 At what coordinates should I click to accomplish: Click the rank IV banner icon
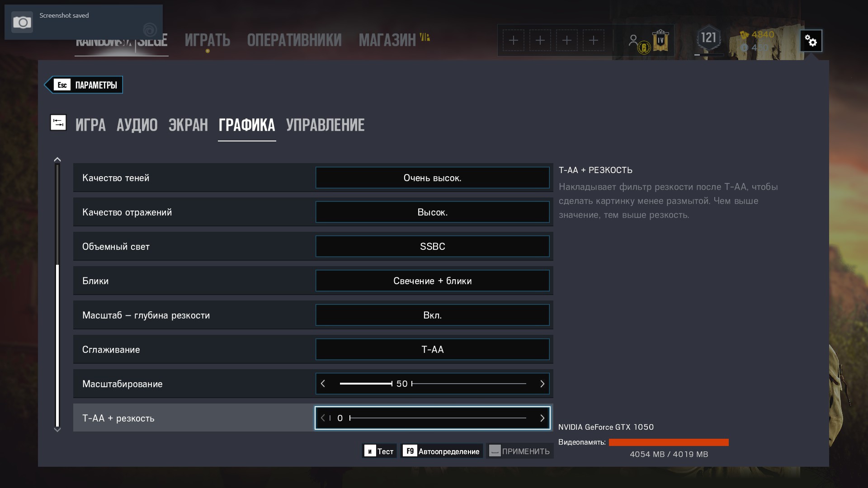coord(660,40)
